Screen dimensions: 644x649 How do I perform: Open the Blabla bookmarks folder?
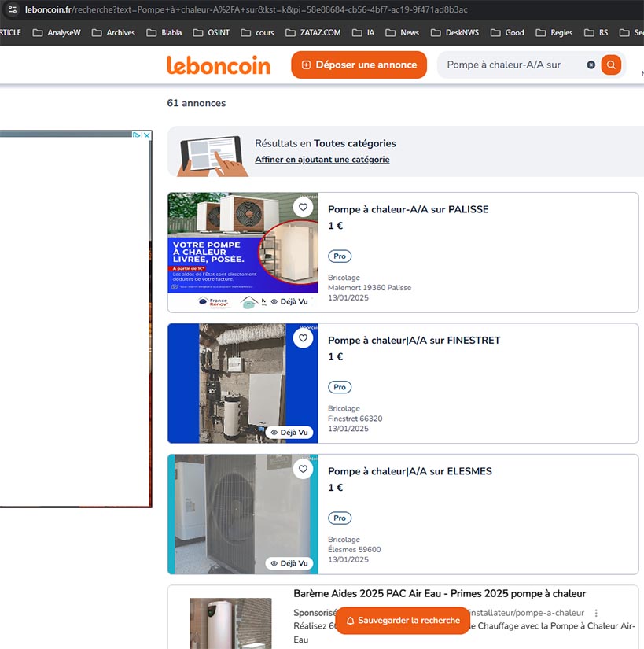(164, 33)
